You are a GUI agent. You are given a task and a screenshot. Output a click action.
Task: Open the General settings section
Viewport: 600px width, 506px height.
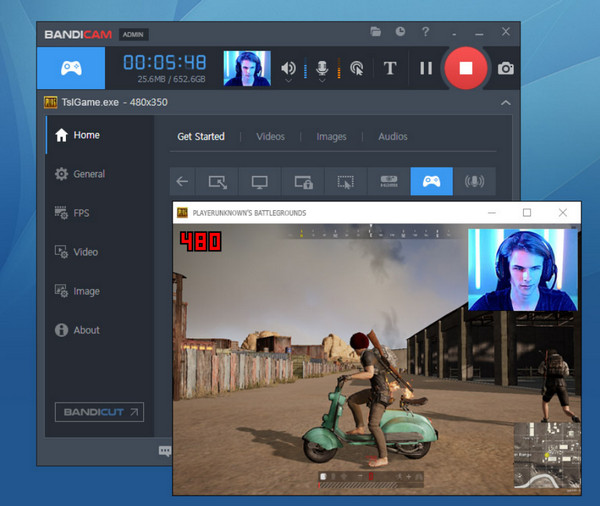point(100,174)
